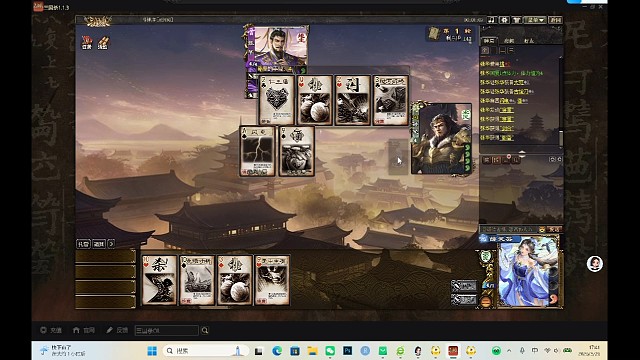The image size is (640, 360).
Task: Click the scroll-like icon beside surrender icon
Action: point(103,42)
